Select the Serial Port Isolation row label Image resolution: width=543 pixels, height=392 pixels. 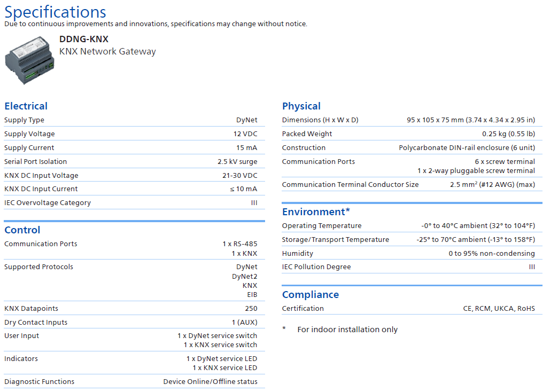tap(36, 161)
